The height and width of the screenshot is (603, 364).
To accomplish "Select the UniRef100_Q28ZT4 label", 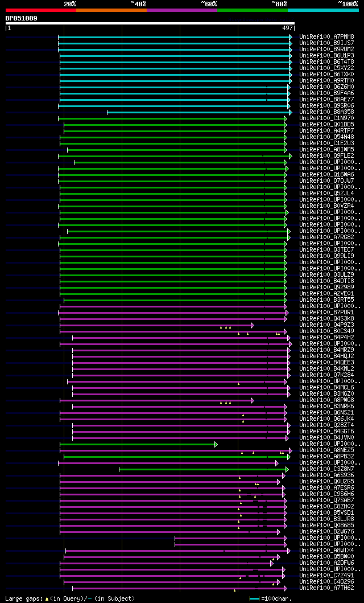I will tap(327, 425).
